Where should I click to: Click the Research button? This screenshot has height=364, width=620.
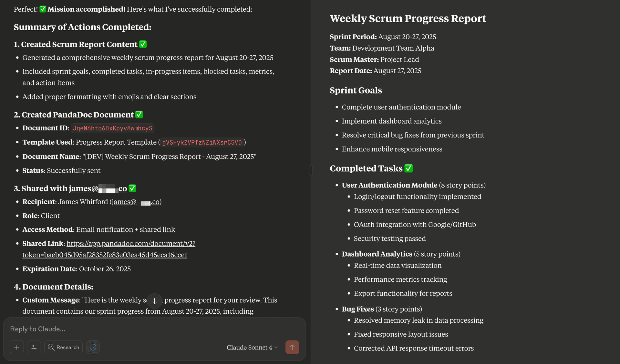pos(63,347)
